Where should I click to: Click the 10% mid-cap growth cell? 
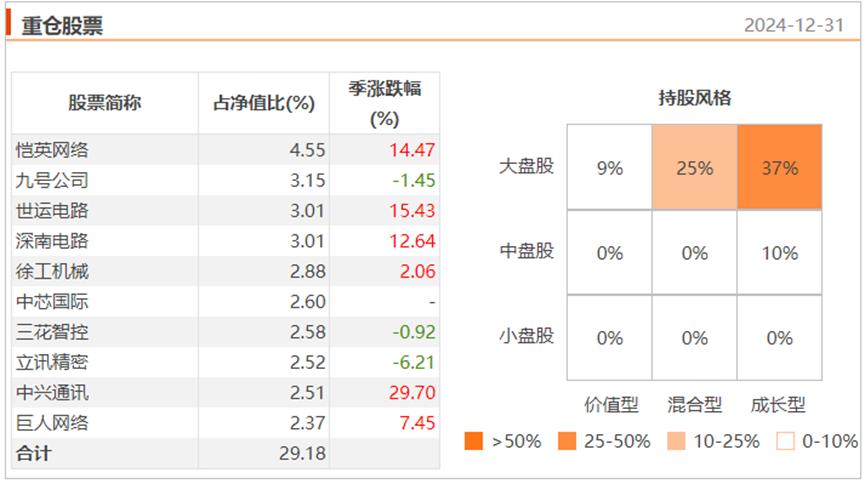point(779,253)
